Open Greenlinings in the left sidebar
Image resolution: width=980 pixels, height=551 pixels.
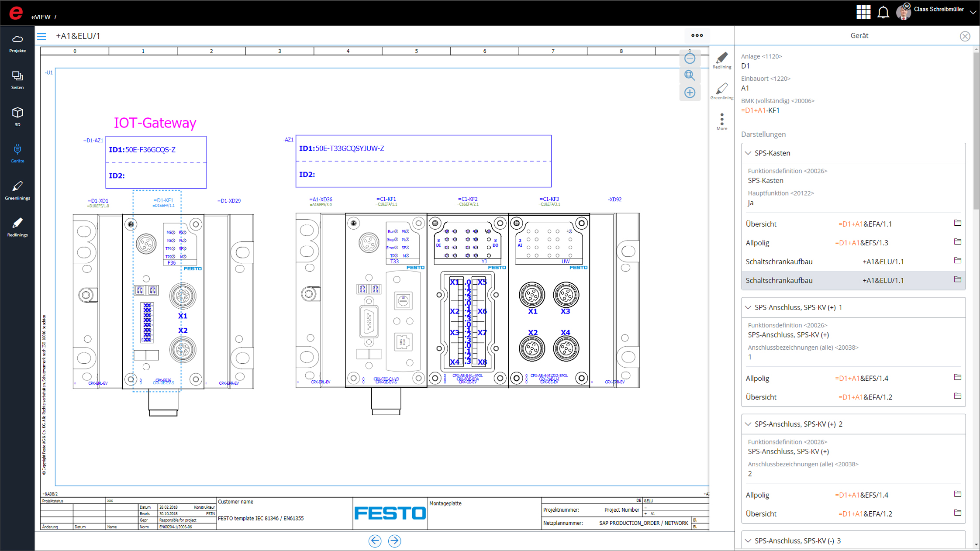[x=17, y=190]
